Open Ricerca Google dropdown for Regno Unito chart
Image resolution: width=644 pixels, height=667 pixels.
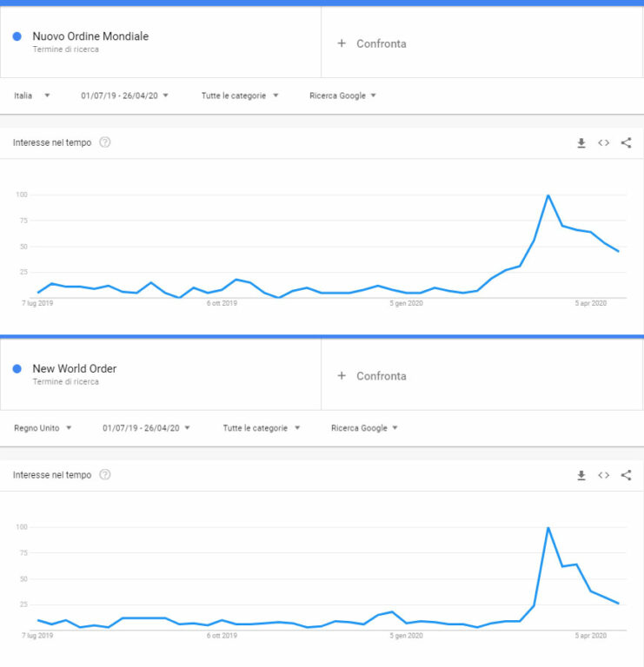364,428
